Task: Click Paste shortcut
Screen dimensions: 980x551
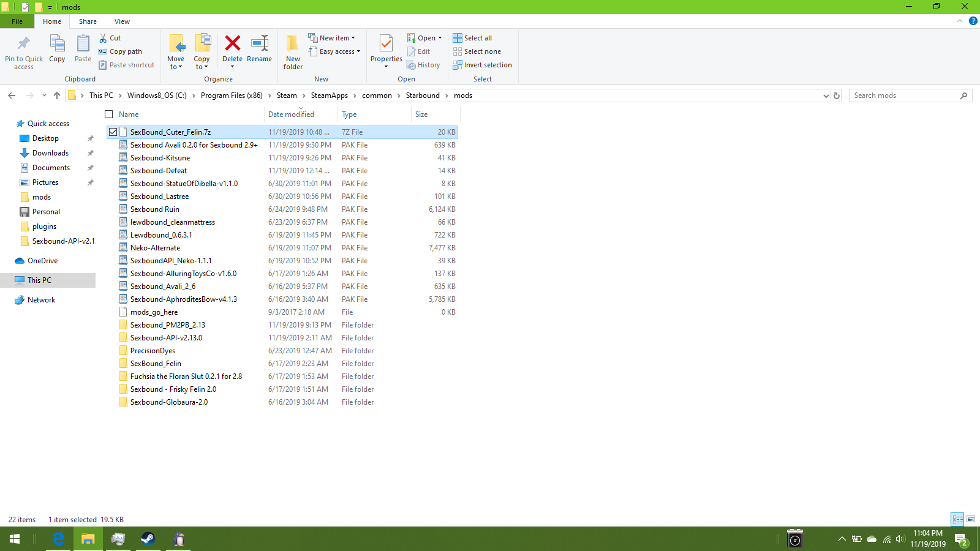Action: [127, 65]
